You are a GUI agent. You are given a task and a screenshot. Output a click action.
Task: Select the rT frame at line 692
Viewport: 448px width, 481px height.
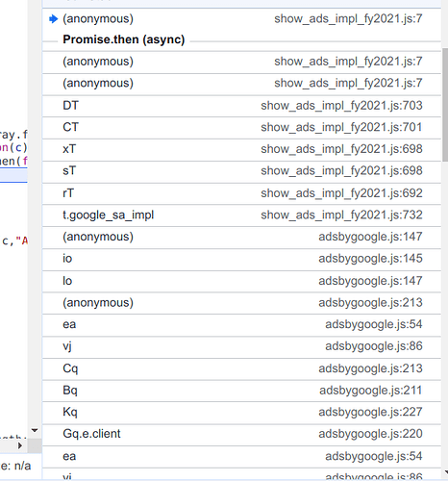click(x=241, y=193)
